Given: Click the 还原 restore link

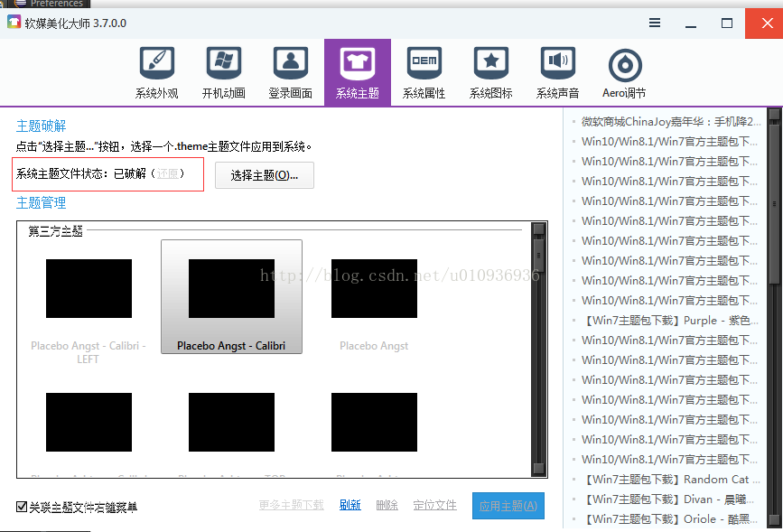Looking at the screenshot, I should (167, 173).
